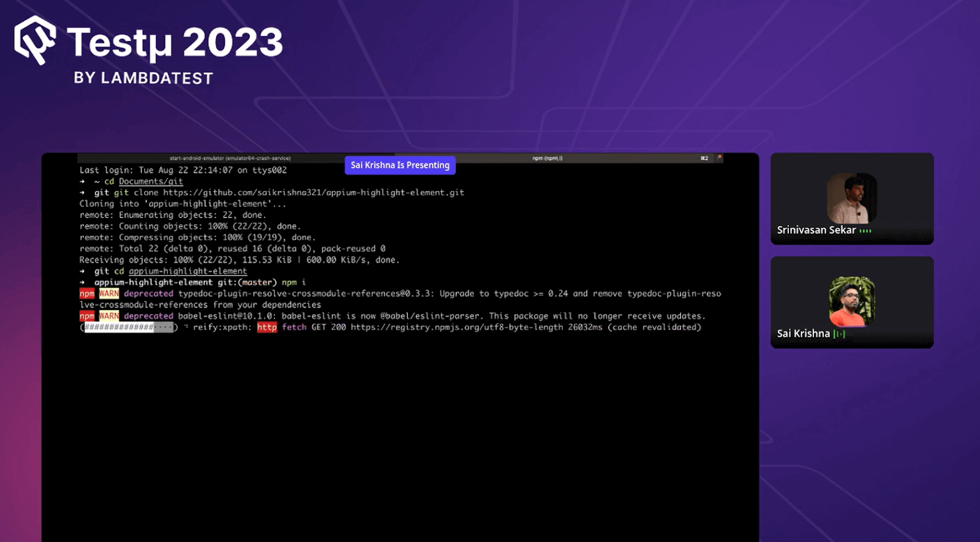The width and height of the screenshot is (980, 542).
Task: Click the Sai Krishna name label
Action: [804, 334]
